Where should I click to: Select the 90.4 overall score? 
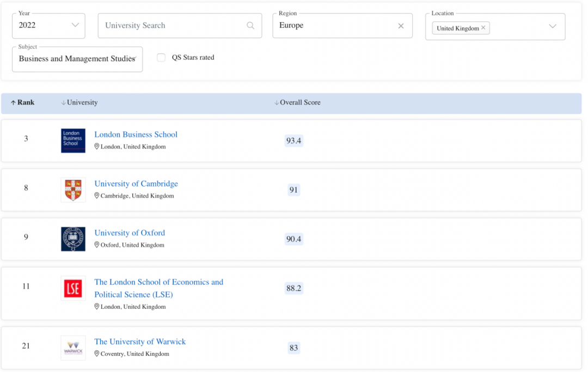coord(293,239)
